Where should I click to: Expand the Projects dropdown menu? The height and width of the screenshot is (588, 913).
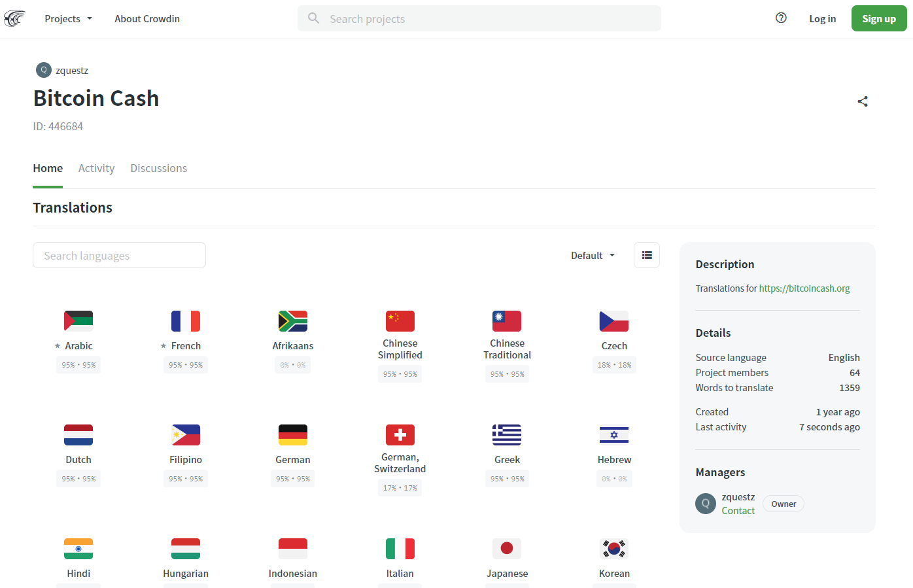click(68, 19)
